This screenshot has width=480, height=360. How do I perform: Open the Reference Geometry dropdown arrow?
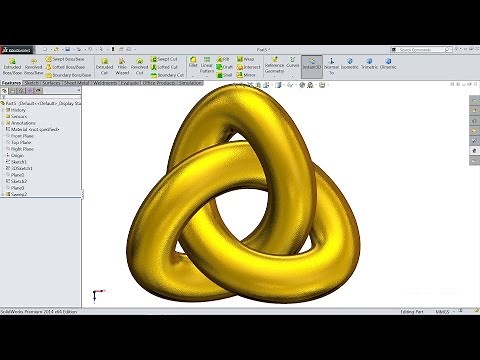pyautogui.click(x=274, y=76)
